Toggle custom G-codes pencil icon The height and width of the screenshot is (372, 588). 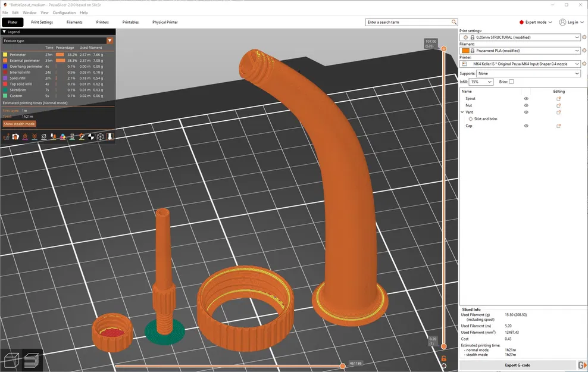[82, 137]
